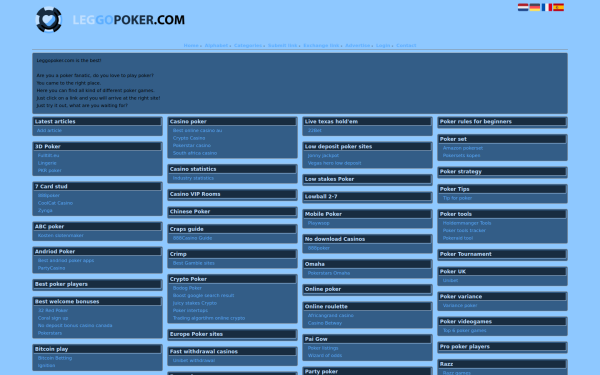Open the Best Gamble sites link

coord(194,263)
